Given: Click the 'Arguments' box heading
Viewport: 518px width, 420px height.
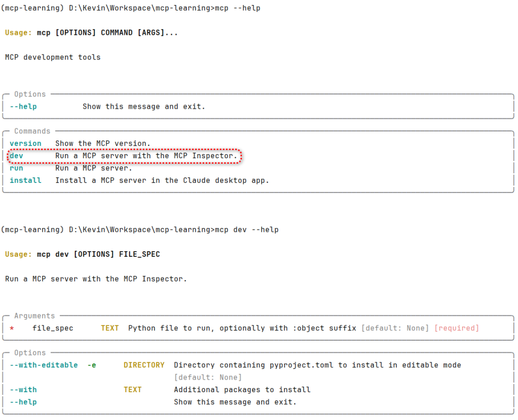Looking at the screenshot, I should (x=34, y=316).
